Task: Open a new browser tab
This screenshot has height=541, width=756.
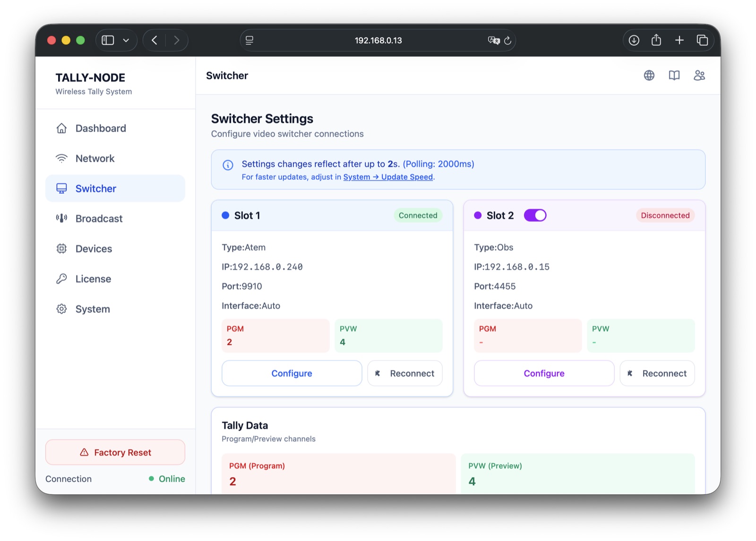Action: [679, 40]
